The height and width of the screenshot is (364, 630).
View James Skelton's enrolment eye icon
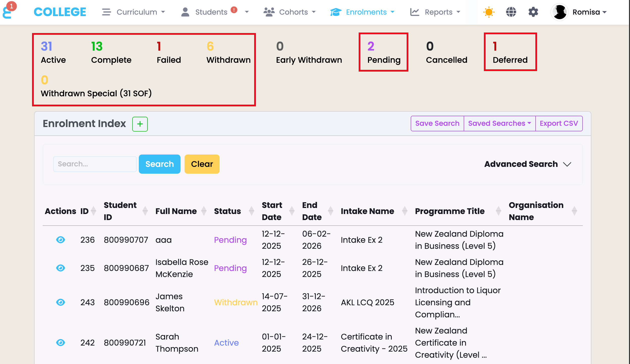60,302
